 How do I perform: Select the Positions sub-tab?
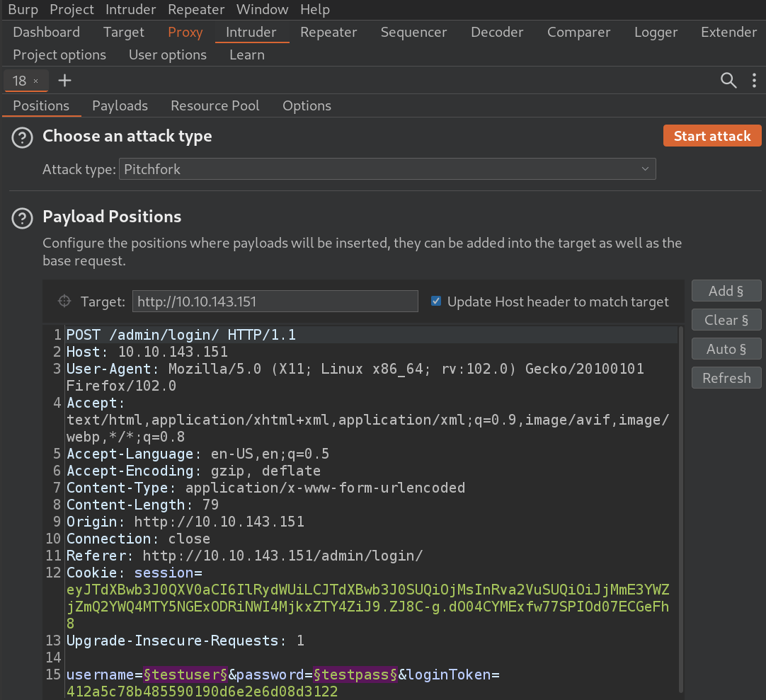click(41, 106)
